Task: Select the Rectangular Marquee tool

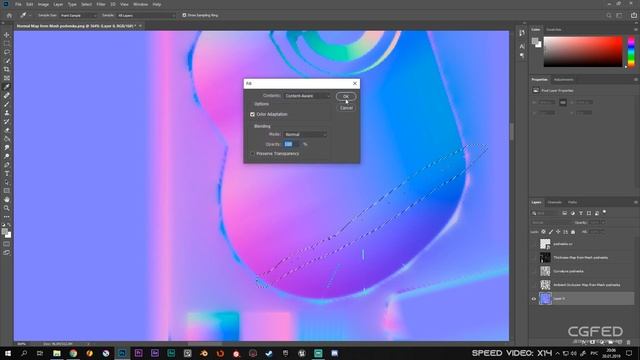Action: (7, 43)
